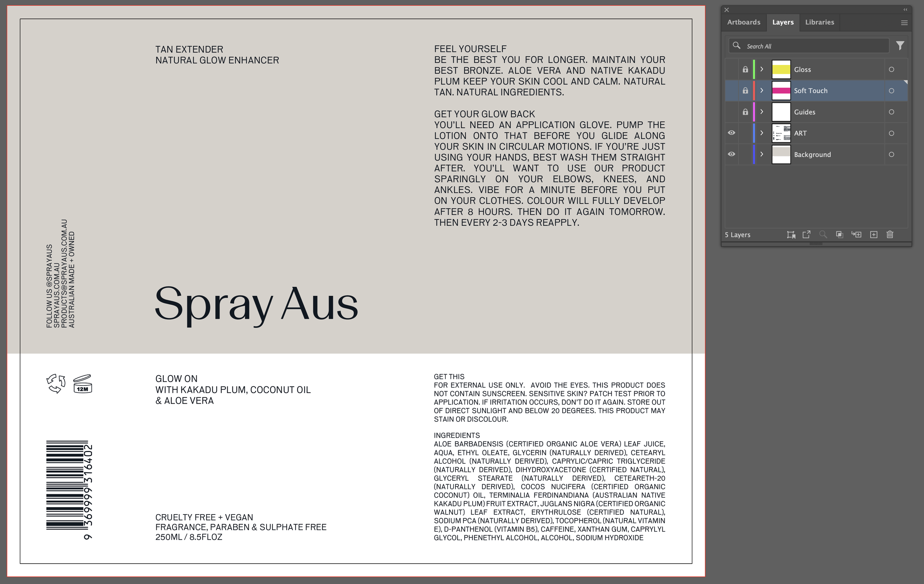924x584 pixels.
Task: Click the Create New Layer icon
Action: (x=874, y=234)
